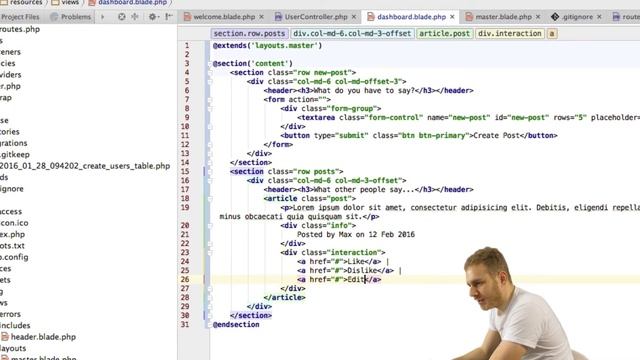Click the textarea tag on line 9
The width and height of the screenshot is (640, 360).
316,118
